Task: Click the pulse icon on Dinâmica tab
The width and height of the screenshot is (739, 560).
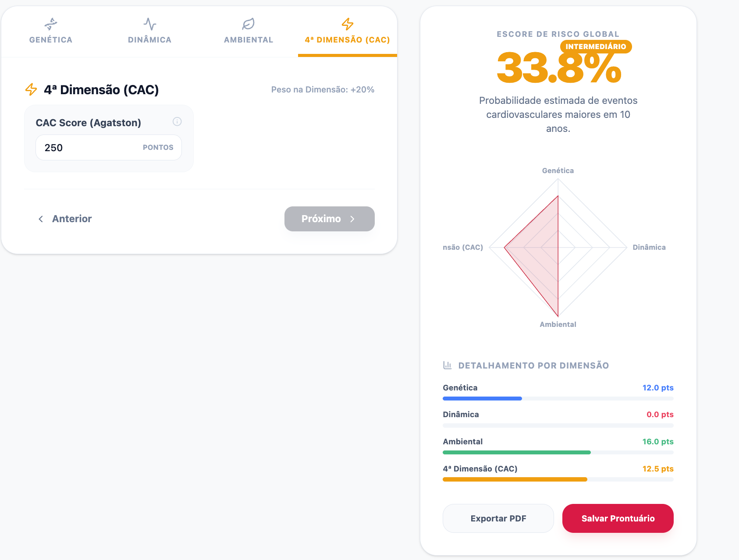Action: click(x=150, y=24)
